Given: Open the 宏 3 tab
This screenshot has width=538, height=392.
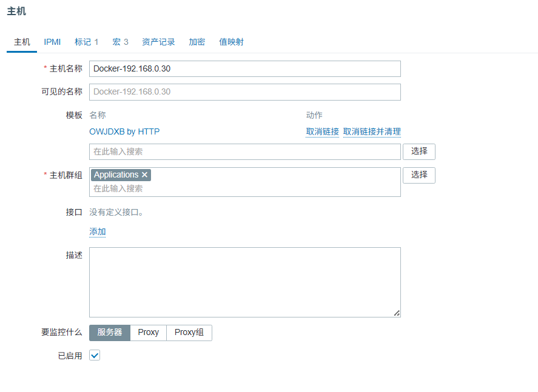Looking at the screenshot, I should [x=120, y=42].
